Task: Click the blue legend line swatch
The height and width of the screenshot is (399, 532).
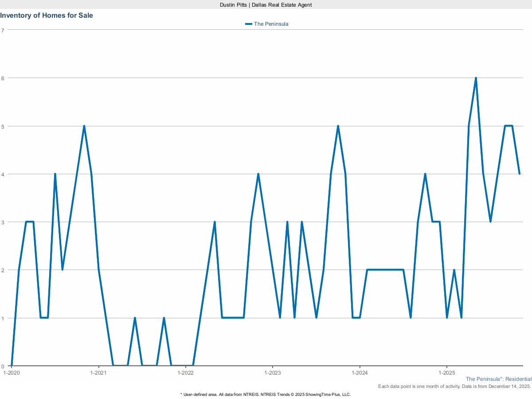Action: click(x=248, y=24)
